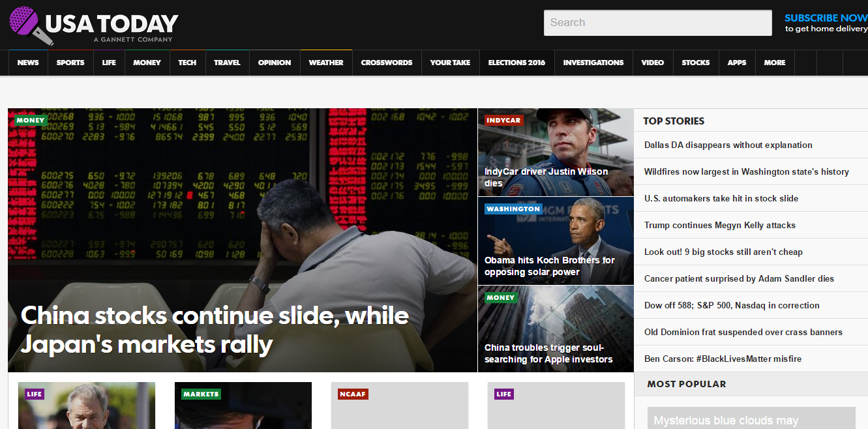868x429 pixels.
Task: Click the green MONEY tag on main story
Action: (31, 120)
